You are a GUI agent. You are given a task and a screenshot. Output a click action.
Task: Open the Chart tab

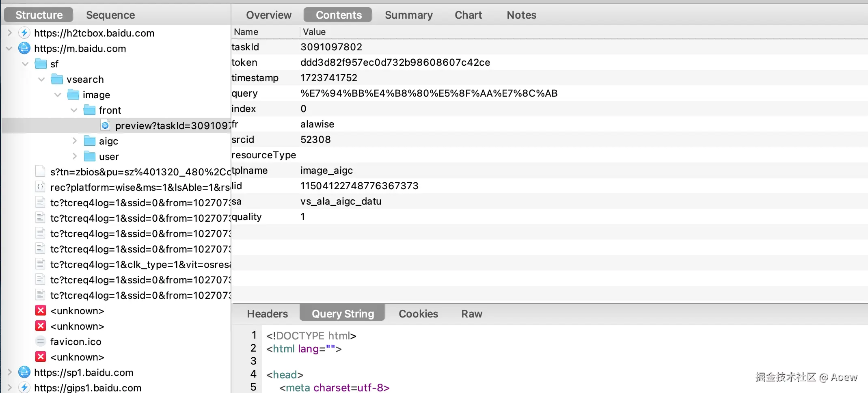468,15
